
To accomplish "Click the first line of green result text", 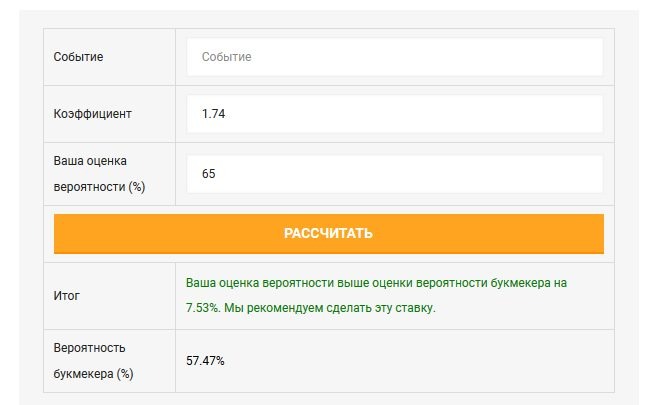I will click(383, 284).
